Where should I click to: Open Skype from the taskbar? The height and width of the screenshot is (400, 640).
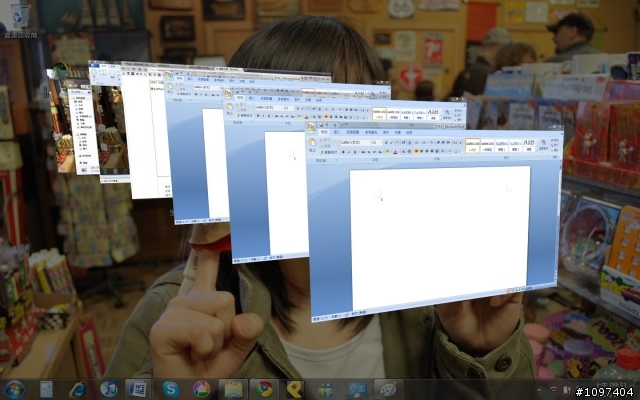click(x=171, y=389)
